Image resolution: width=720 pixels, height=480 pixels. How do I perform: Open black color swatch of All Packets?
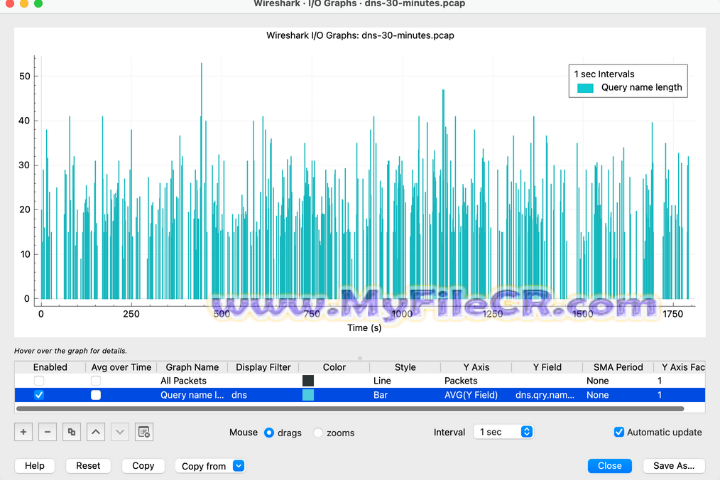308,381
